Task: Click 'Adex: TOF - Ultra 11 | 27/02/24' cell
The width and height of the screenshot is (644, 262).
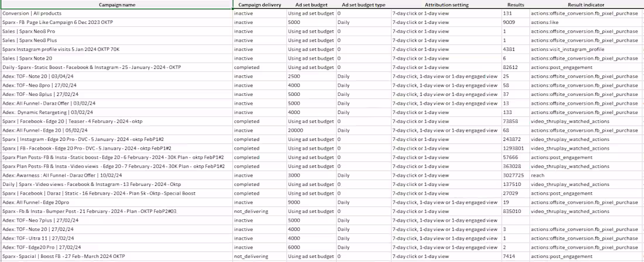Action: tap(117, 238)
